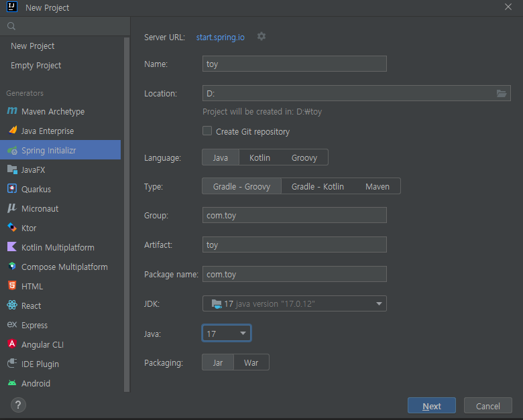Focus the Group input field

(294, 215)
